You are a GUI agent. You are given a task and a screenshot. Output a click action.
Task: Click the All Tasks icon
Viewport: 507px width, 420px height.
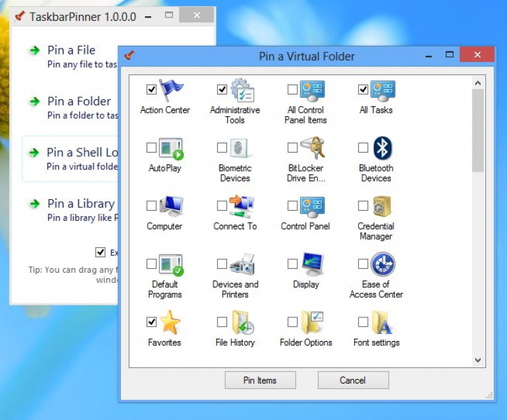pyautogui.click(x=383, y=90)
